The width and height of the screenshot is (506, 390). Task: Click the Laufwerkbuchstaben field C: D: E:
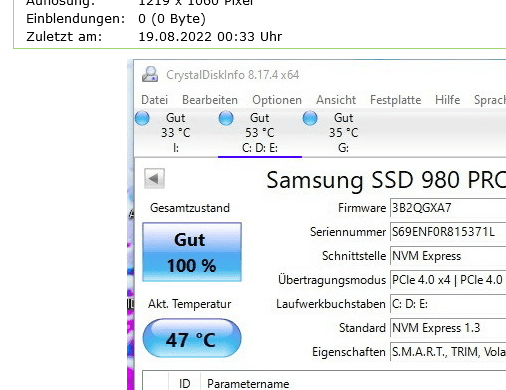tap(448, 304)
